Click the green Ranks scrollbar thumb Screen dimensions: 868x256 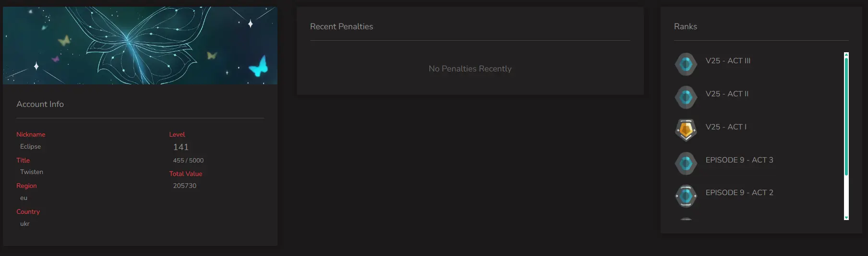point(846,115)
